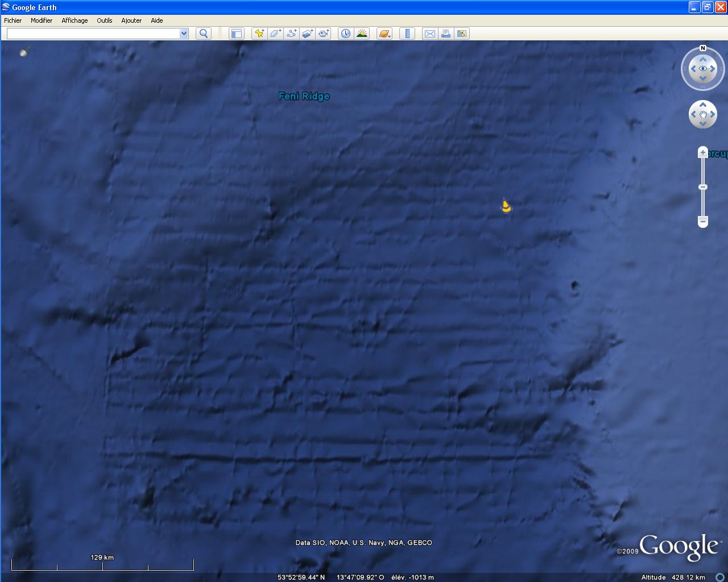Open the Aide menu
728x582 pixels.
coord(157,20)
